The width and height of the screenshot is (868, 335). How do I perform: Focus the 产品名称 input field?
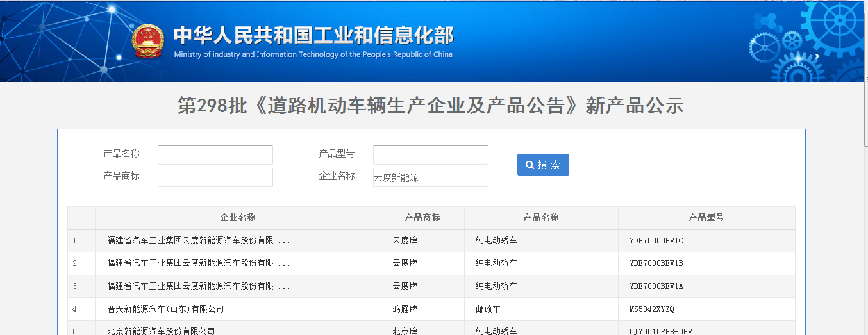[215, 155]
